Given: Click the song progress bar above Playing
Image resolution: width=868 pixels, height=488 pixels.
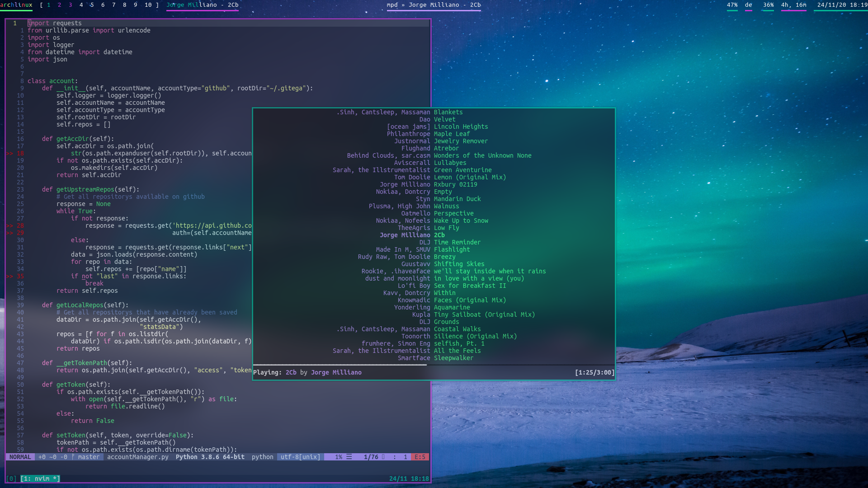Looking at the screenshot, I should pyautogui.click(x=339, y=365).
